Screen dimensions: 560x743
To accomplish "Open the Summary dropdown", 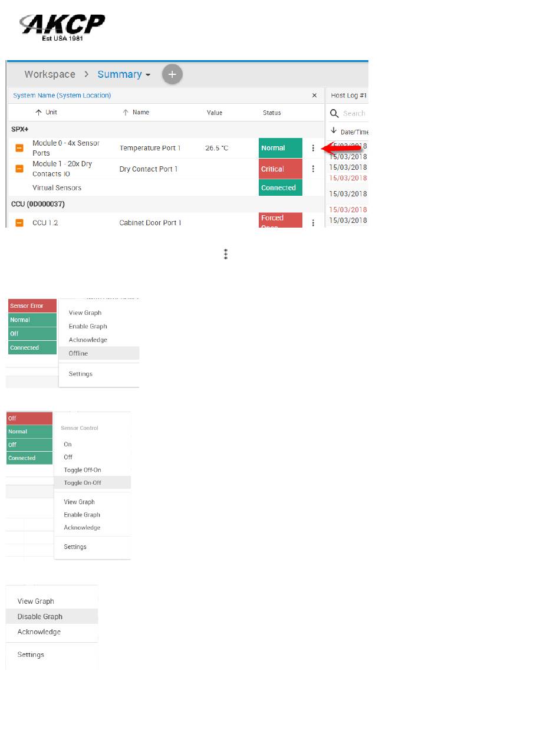I will [x=124, y=74].
